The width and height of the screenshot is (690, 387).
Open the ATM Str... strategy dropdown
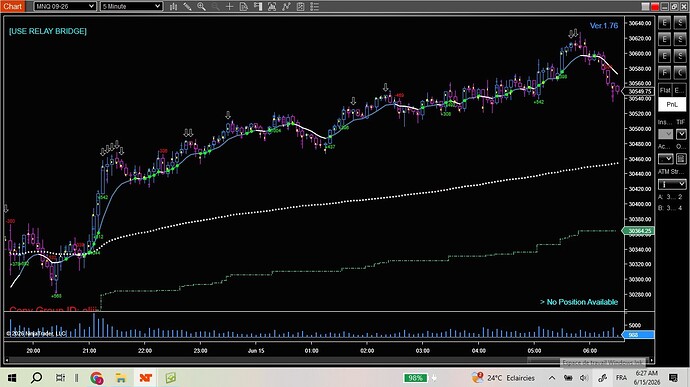coord(672,184)
